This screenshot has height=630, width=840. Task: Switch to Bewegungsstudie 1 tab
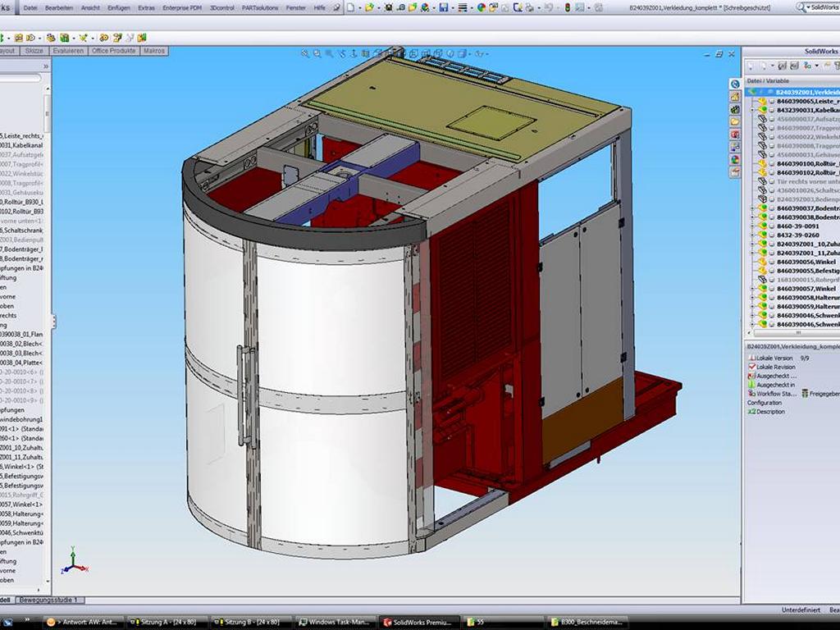48,600
